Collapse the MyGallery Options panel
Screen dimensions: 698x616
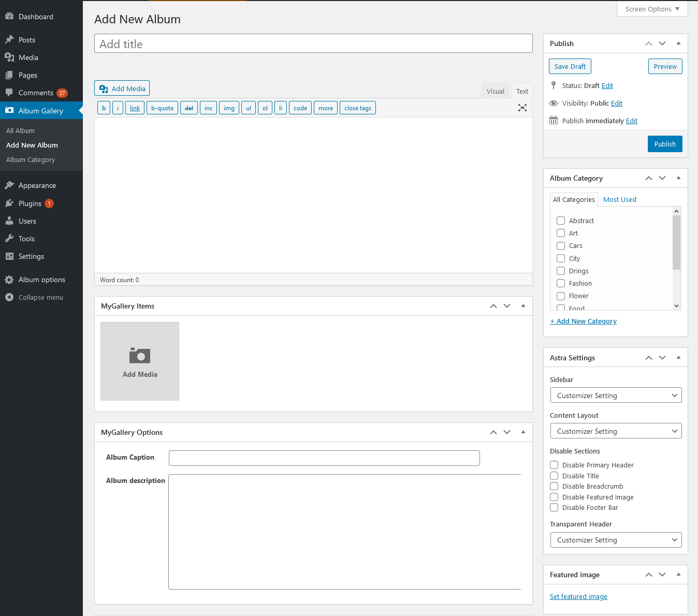click(x=523, y=432)
